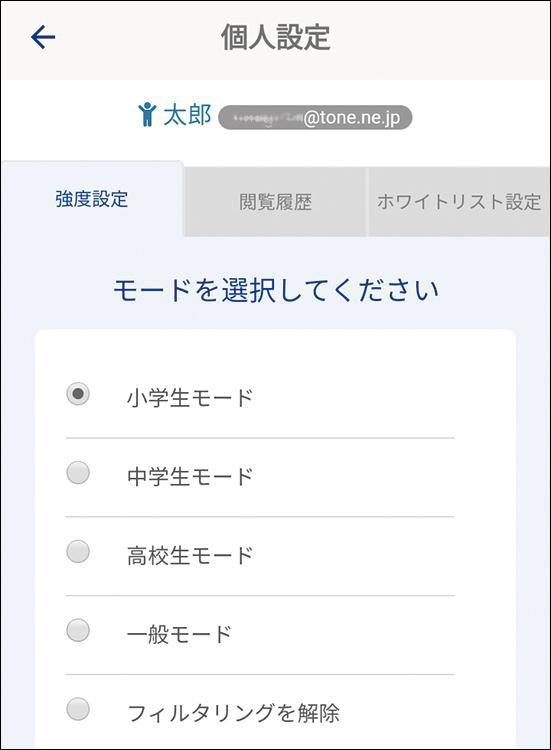Click the blurred email address portion
551x750 pixels.
[x=264, y=117]
